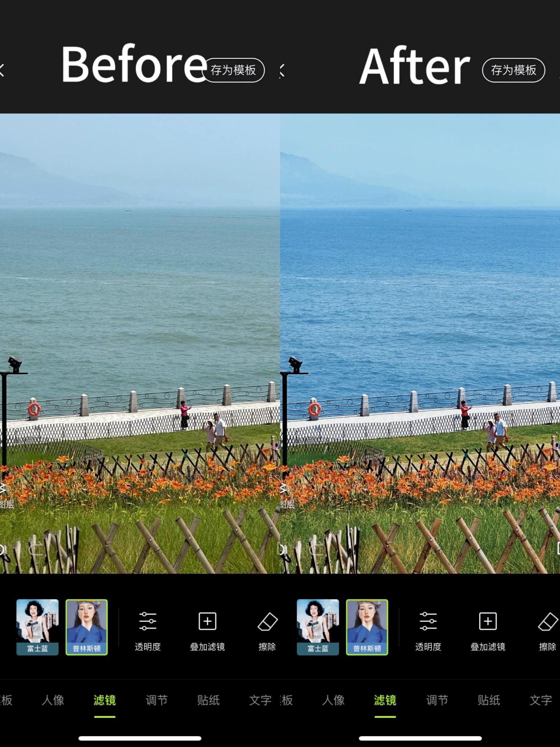Screen dimensions: 560x747
Task: Switch to 人像 tab in Before panel
Action: coord(53,700)
